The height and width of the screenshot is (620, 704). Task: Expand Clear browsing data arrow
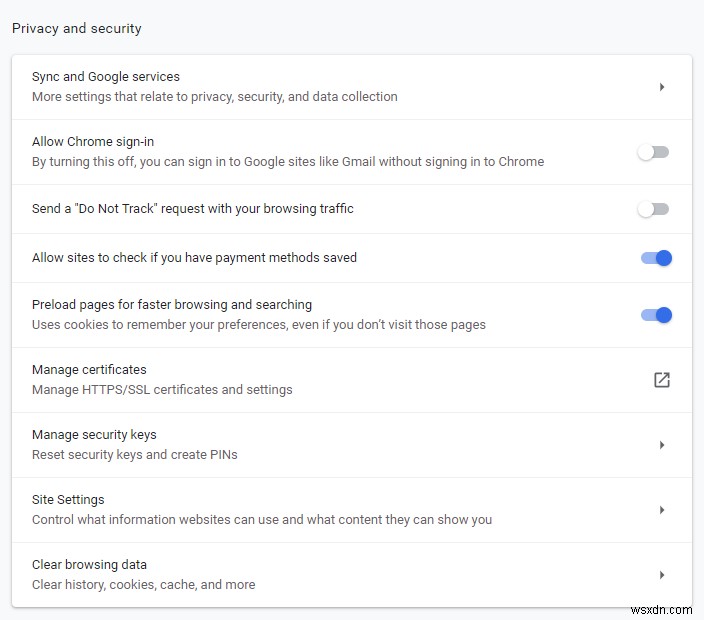pos(662,575)
